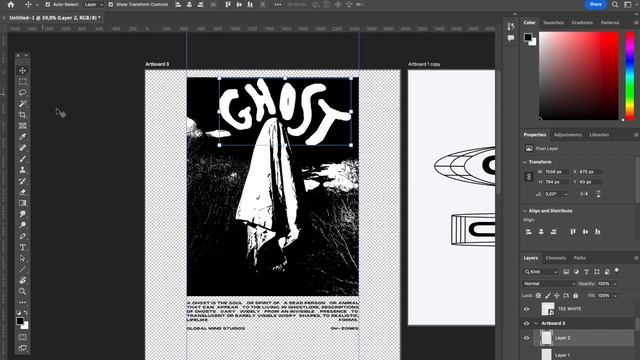The height and width of the screenshot is (360, 640).
Task: Switch to the Swatches tab
Action: [x=553, y=22]
